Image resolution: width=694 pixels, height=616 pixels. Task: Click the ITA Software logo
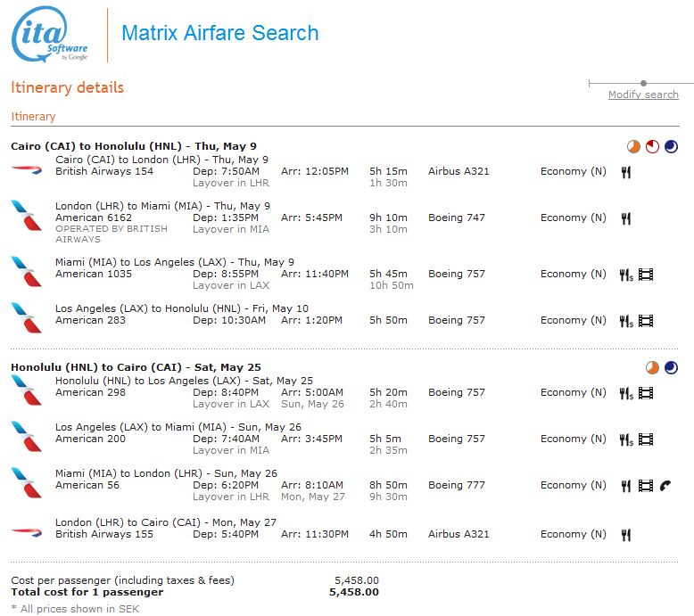[x=50, y=37]
